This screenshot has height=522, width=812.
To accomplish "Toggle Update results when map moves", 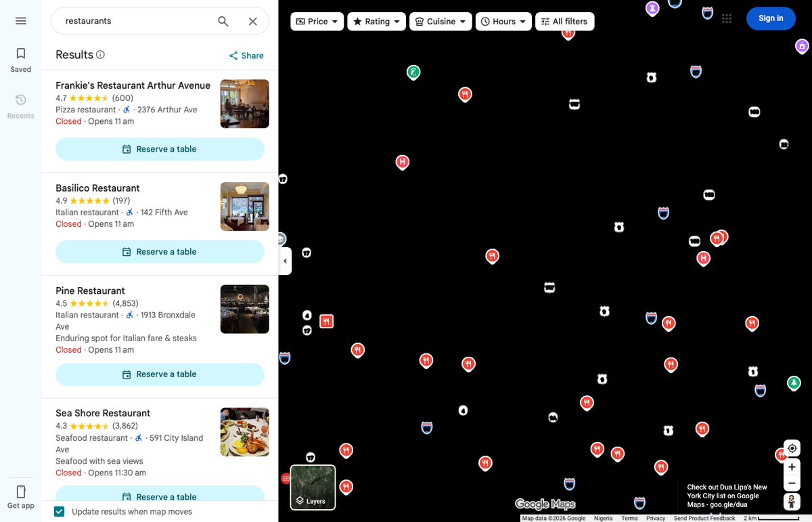I will coord(60,512).
